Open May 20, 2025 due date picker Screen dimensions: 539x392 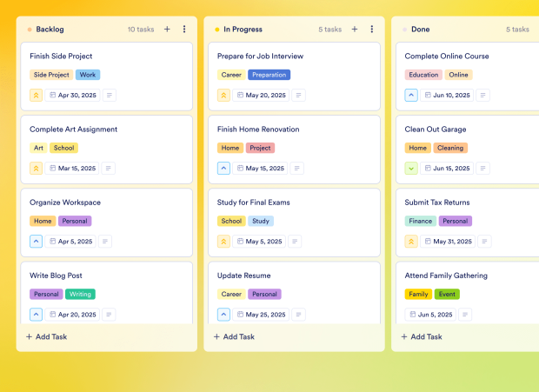coord(261,95)
